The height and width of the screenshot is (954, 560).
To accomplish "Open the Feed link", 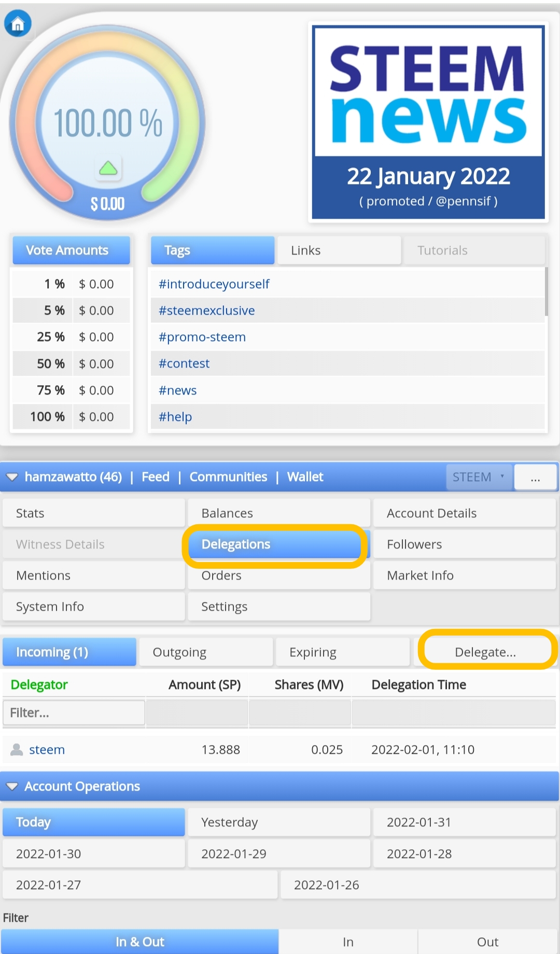I will click(156, 476).
